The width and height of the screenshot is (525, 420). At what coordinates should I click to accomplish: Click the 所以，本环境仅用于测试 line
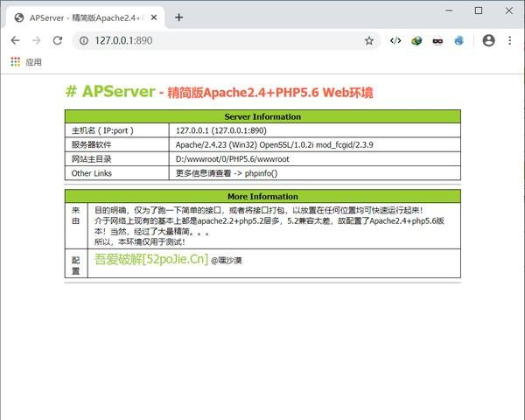pyautogui.click(x=140, y=241)
